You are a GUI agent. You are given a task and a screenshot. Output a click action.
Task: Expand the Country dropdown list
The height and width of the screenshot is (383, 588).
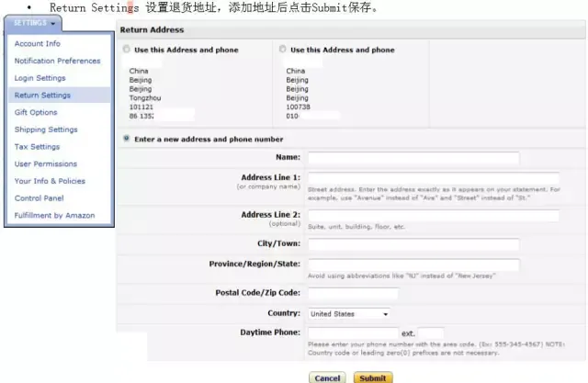[x=349, y=313]
